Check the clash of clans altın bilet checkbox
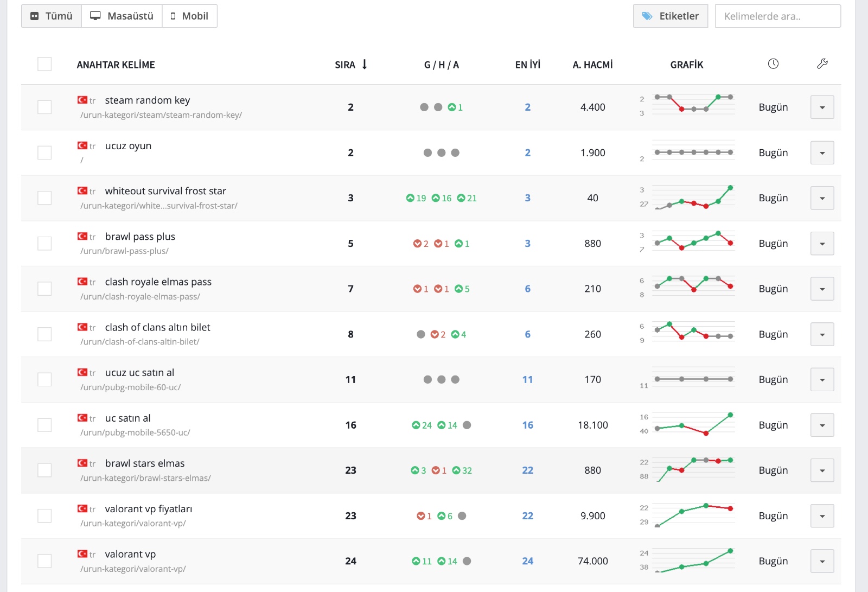This screenshot has width=868, height=592. coord(44,334)
